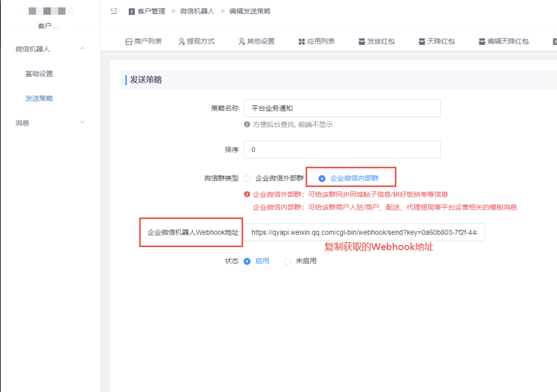This screenshot has width=557, height=392.
Task: Click 客户管理 breadcrumb link
Action: 151,11
